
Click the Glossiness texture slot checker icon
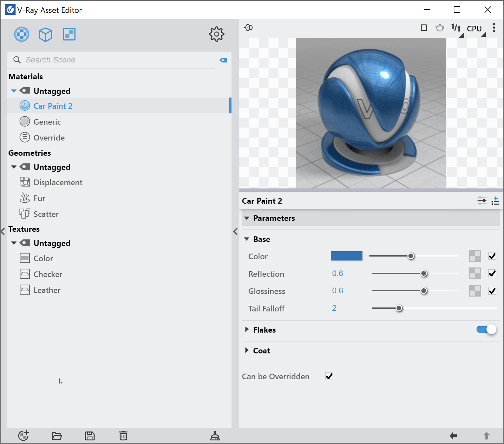click(x=475, y=291)
